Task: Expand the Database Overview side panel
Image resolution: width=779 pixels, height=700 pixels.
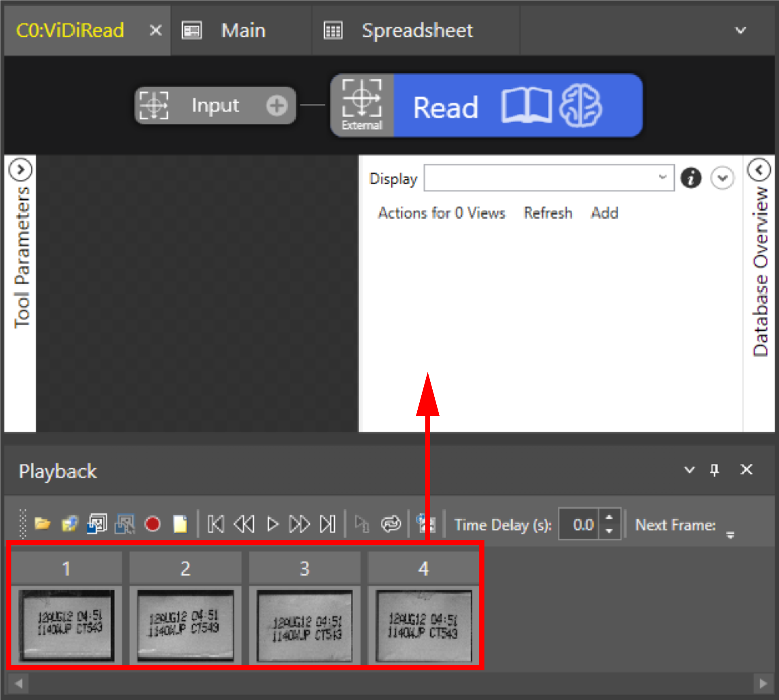Action: (x=759, y=169)
